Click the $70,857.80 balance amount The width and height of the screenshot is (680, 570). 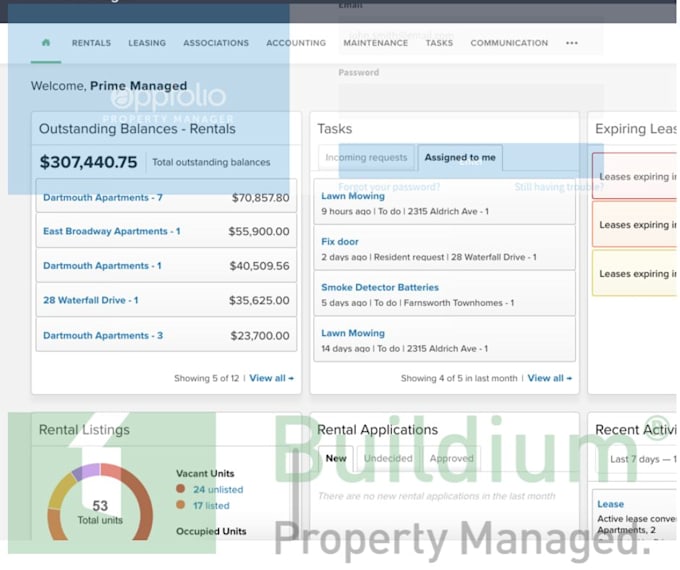tap(260, 198)
